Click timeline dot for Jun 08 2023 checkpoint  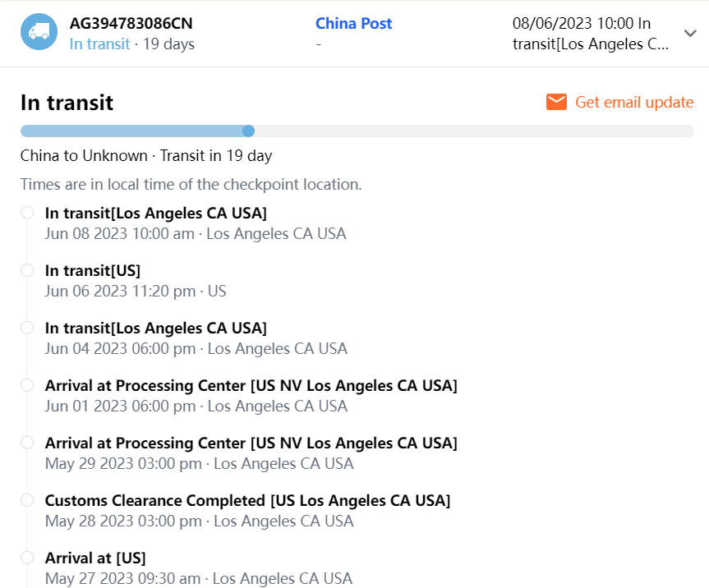point(27,213)
